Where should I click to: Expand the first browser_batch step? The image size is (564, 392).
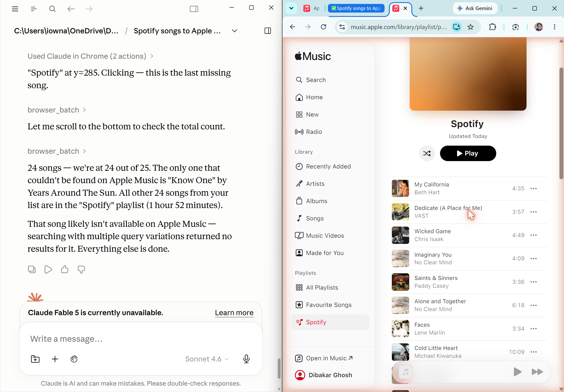(57, 110)
